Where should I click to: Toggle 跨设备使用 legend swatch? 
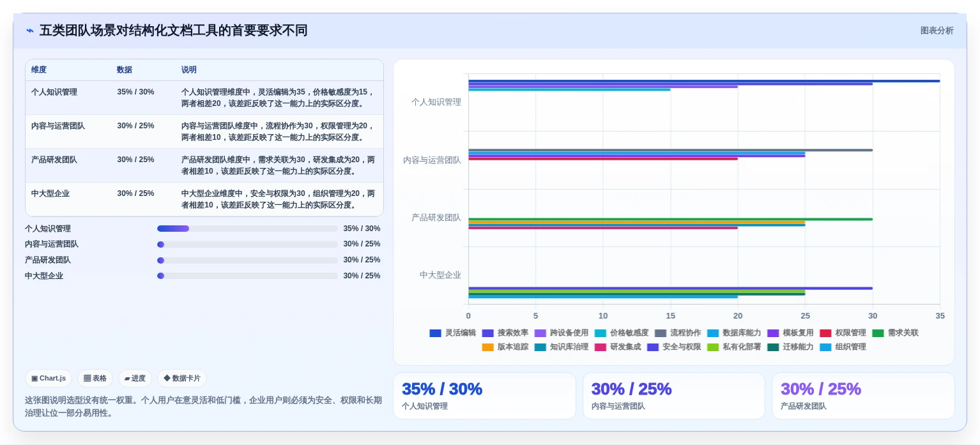pyautogui.click(x=540, y=333)
